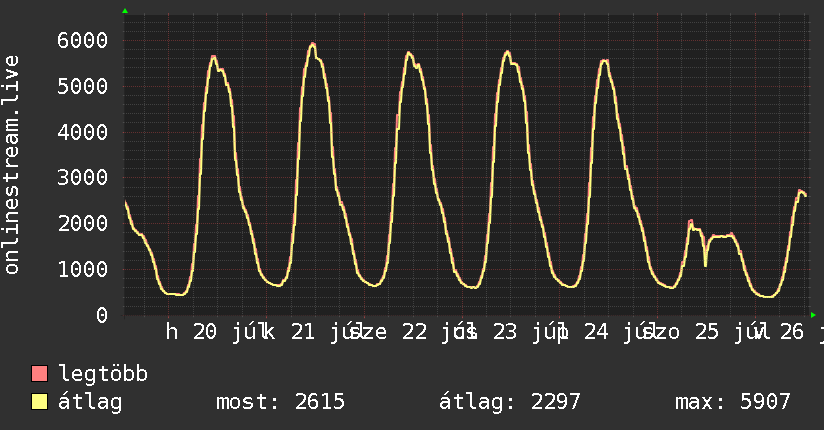
Task: Click the 'most: 2615' current value
Action: point(281,402)
